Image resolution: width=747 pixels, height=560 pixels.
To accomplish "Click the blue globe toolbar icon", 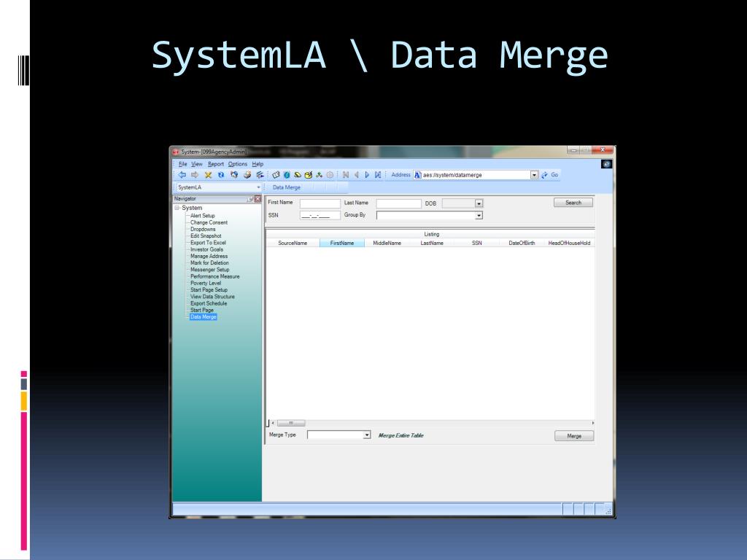I will [x=287, y=175].
